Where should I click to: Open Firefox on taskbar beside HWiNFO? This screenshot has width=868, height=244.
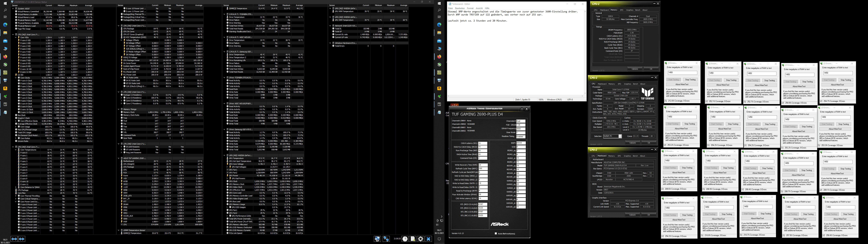tap(5, 57)
